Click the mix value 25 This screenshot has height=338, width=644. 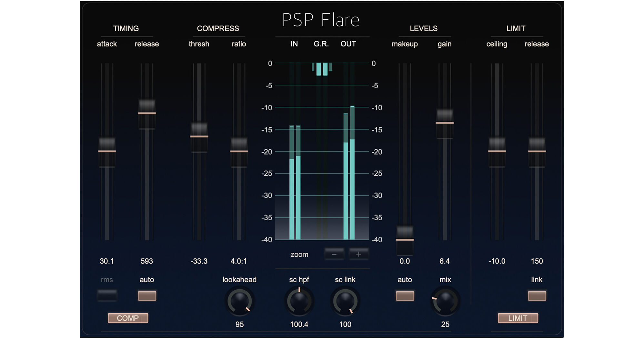pos(445,324)
